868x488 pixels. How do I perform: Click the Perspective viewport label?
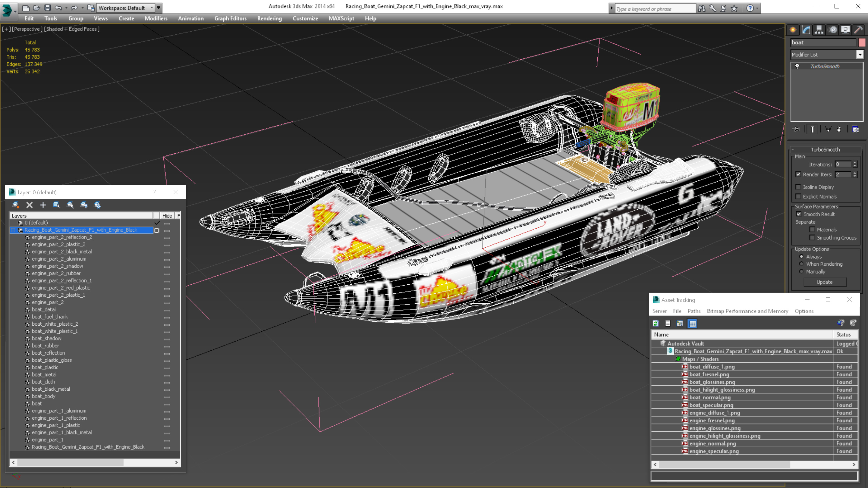tap(27, 29)
